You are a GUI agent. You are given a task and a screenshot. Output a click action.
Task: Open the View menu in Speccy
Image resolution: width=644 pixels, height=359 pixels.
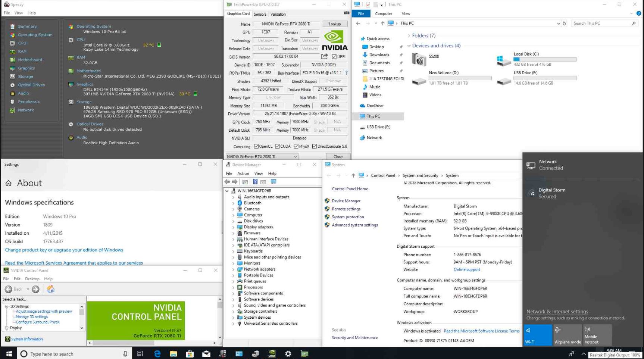click(x=19, y=13)
